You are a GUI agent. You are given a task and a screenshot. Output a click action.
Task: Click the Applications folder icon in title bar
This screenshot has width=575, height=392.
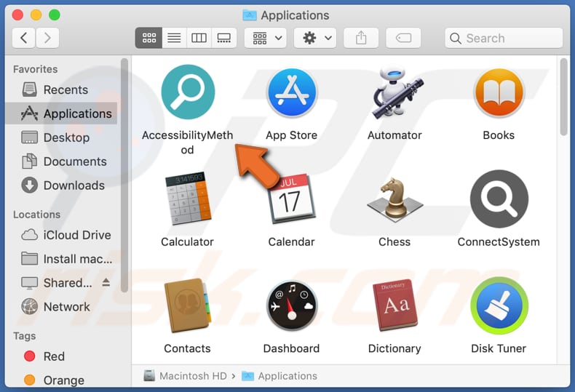pyautogui.click(x=250, y=15)
